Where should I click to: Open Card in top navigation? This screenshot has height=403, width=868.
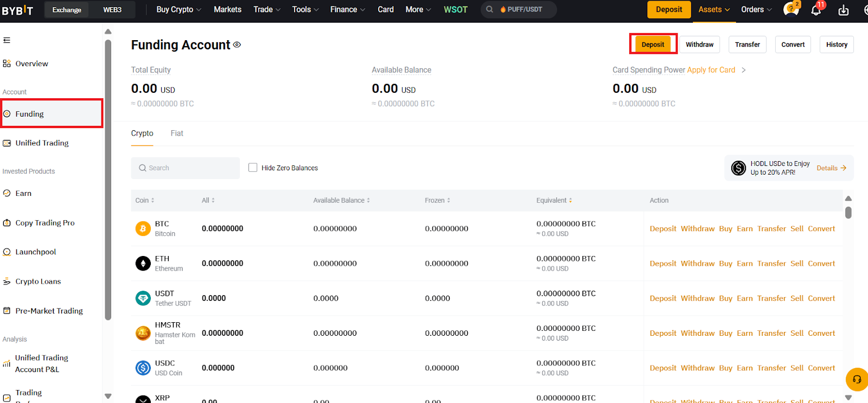(386, 9)
